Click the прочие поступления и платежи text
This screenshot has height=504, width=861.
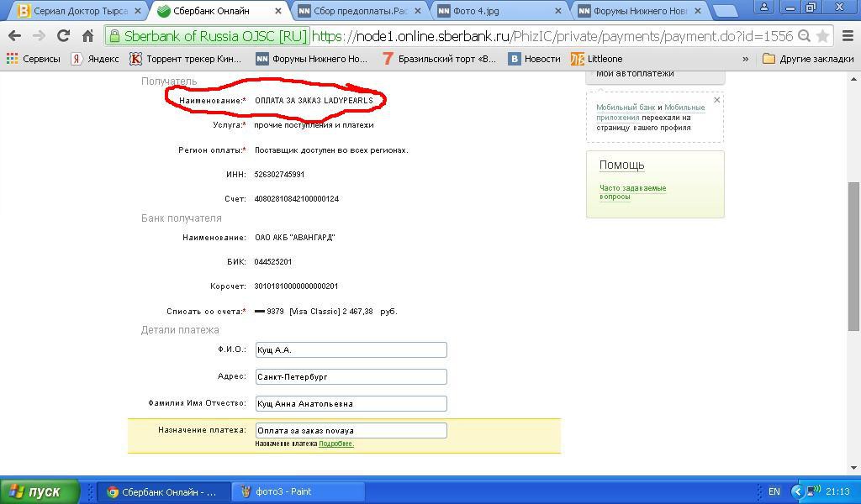[x=314, y=125]
